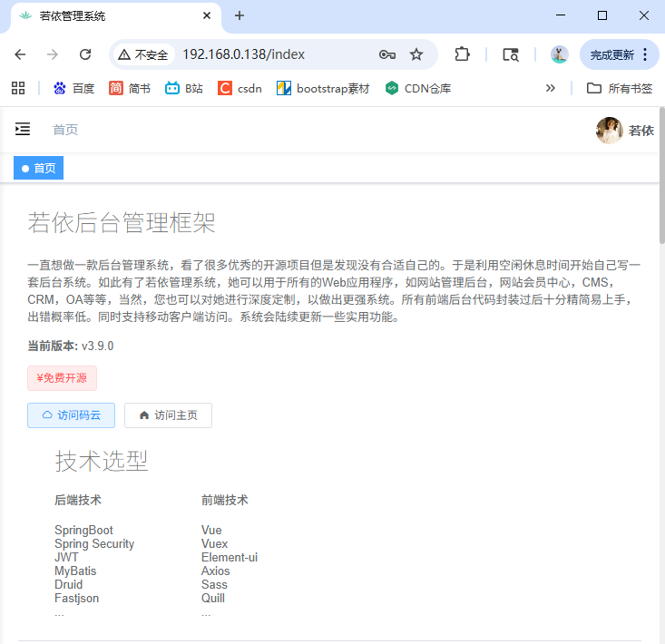The image size is (665, 644).
Task: Reload the current page
Action: click(85, 54)
